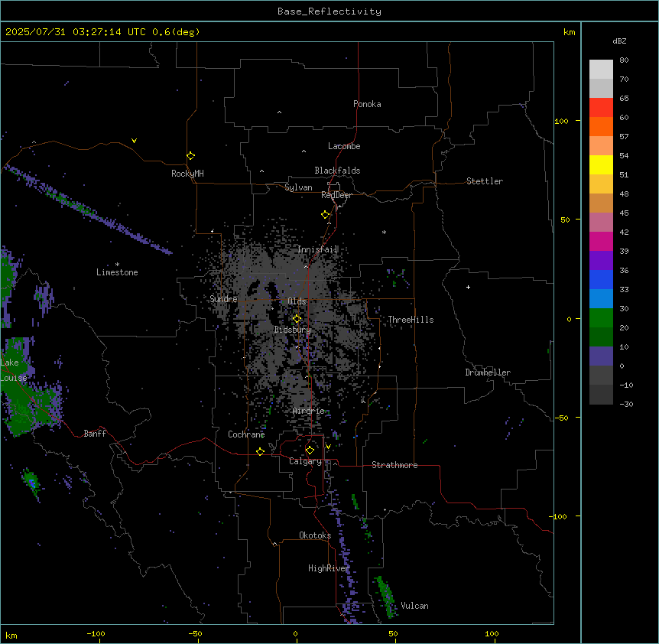The width and height of the screenshot is (659, 644).
Task: Select the topmost light gray 70-80 dBZ swatch
Action: (601, 70)
